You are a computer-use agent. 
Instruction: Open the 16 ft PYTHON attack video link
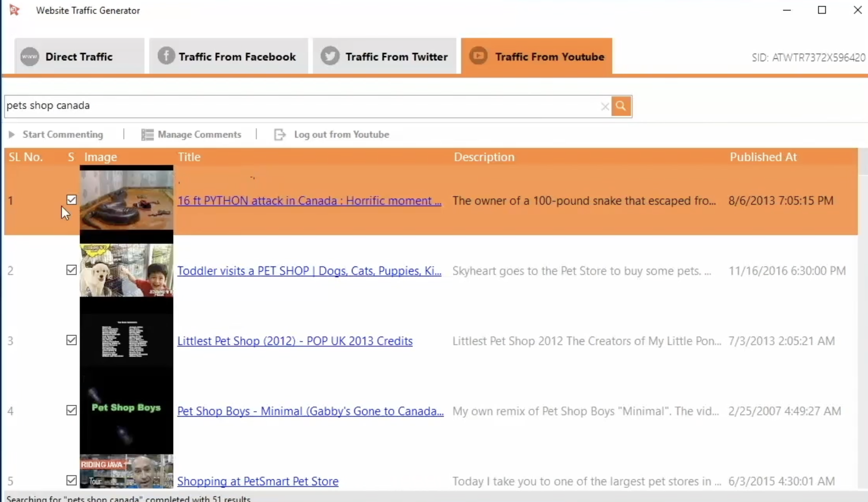pos(309,201)
